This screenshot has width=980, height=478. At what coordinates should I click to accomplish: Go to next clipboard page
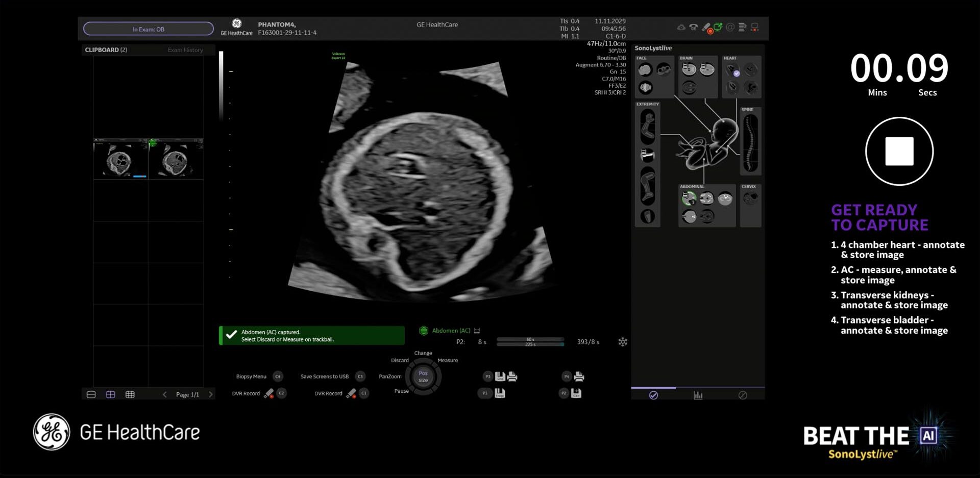210,394
